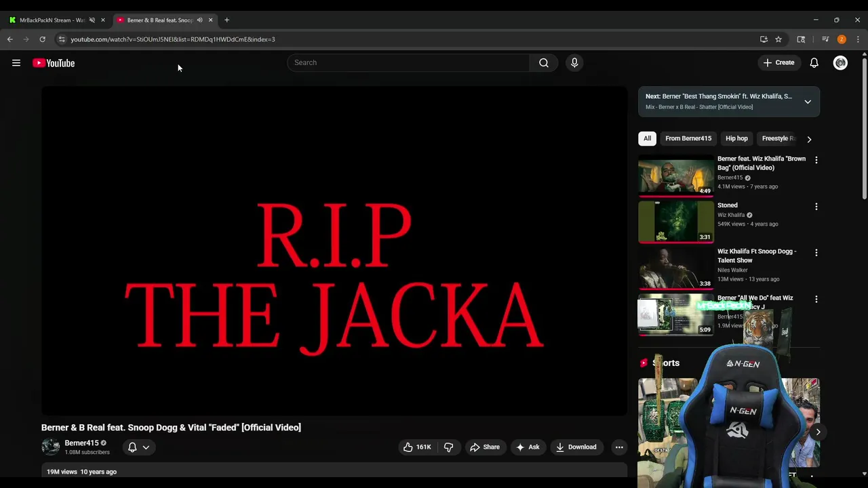Screen dimensions: 868x488
Task: Toggle subscription notification bell for Berner415
Action: click(x=132, y=447)
